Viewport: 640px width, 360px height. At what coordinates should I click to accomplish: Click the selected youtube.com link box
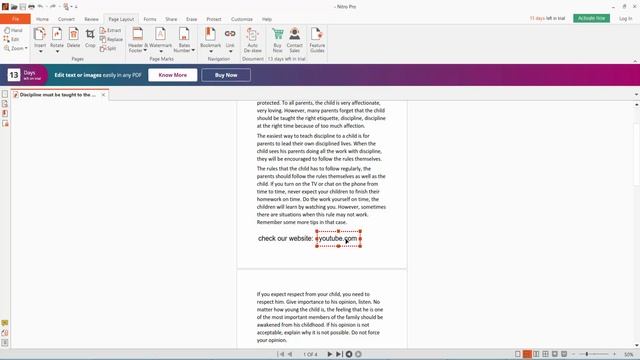coord(338,239)
